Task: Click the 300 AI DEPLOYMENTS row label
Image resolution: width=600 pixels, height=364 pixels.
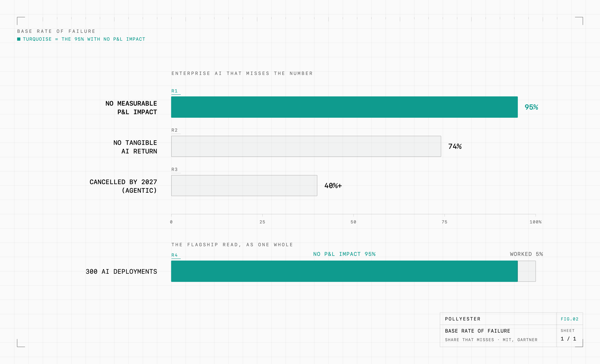Action: coord(121,272)
